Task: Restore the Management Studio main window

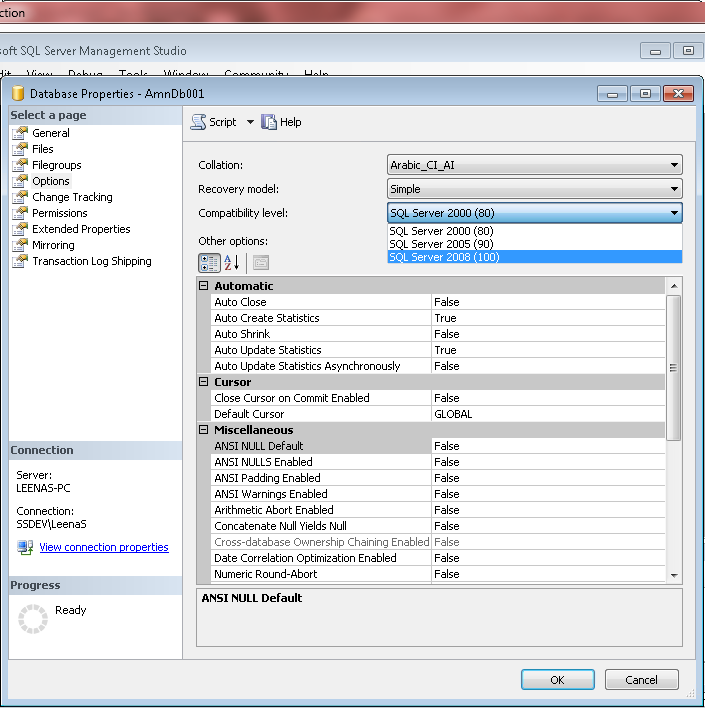Action: pos(688,51)
